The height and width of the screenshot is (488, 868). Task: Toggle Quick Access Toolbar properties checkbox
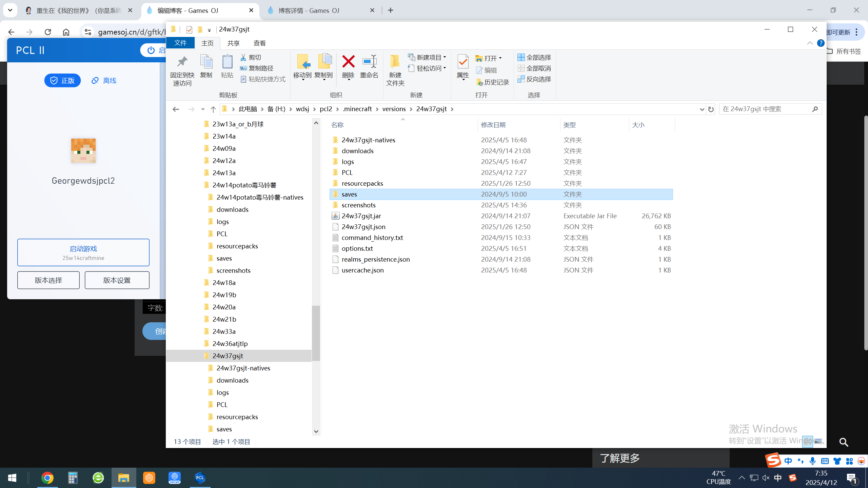(x=189, y=30)
